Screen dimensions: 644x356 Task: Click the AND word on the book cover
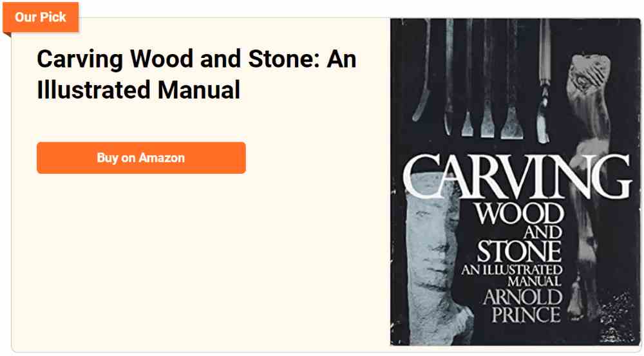543,232
